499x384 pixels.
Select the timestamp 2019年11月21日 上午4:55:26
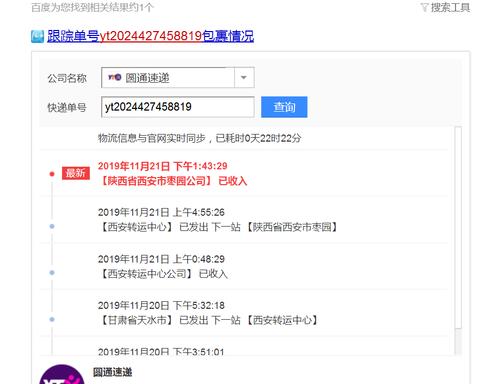tap(161, 212)
